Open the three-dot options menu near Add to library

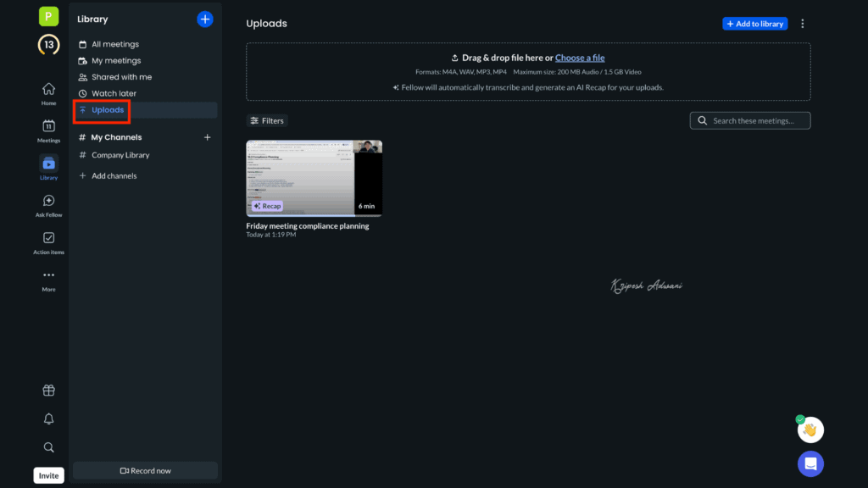(x=803, y=24)
